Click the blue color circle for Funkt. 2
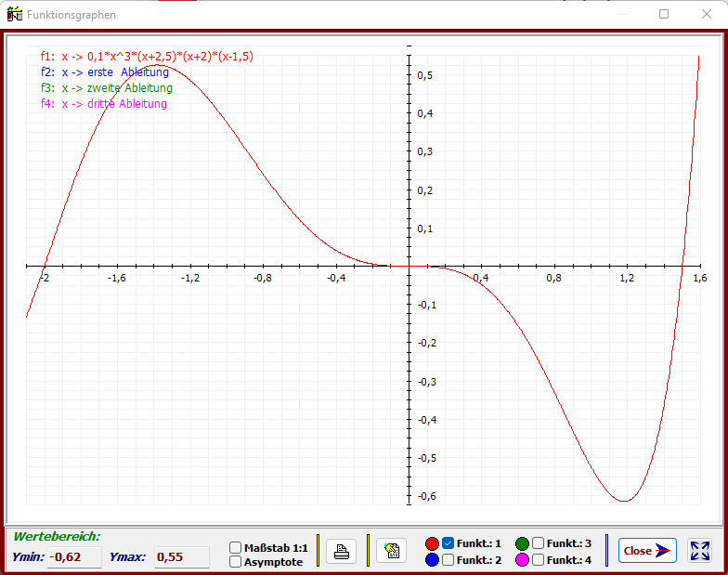Viewport: 728px width, 575px height. (x=432, y=560)
